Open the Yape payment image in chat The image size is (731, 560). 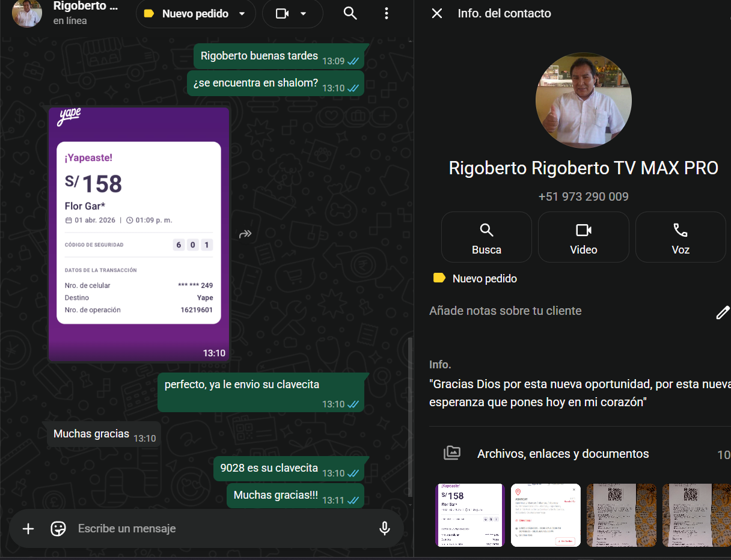tap(139, 234)
